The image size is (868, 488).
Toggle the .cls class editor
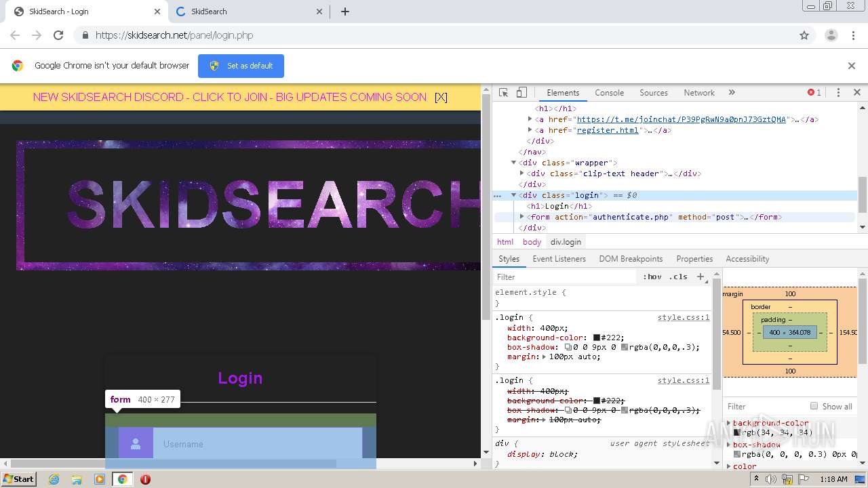point(678,277)
